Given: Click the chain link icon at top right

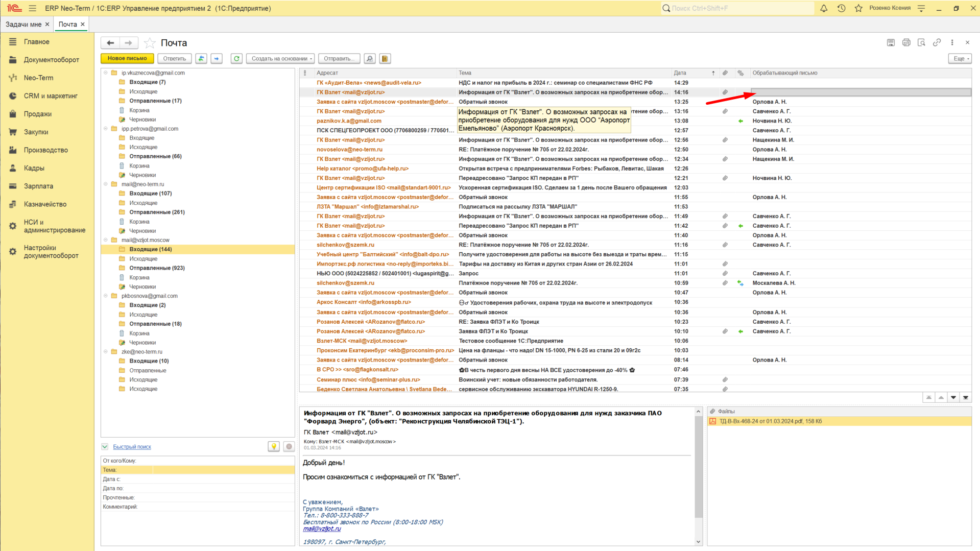Looking at the screenshot, I should pyautogui.click(x=937, y=43).
